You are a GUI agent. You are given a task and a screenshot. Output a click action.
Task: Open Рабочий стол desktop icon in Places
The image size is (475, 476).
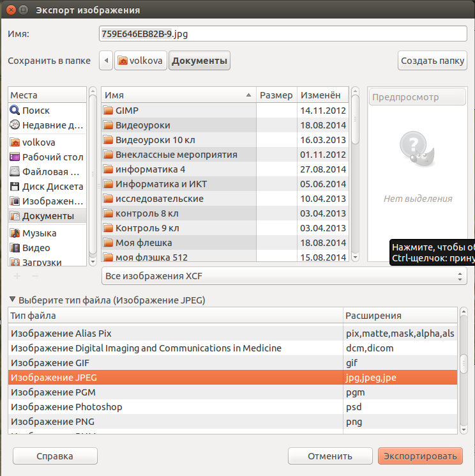(15, 157)
